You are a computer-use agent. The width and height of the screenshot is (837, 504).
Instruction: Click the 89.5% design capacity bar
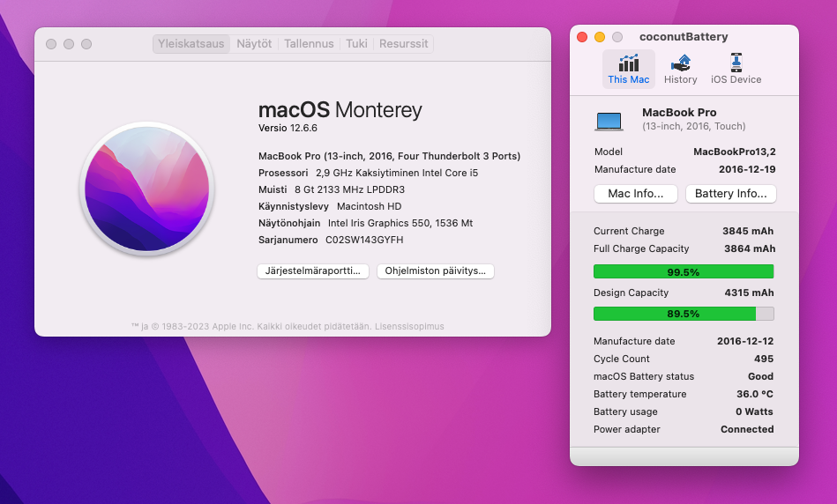click(x=684, y=314)
